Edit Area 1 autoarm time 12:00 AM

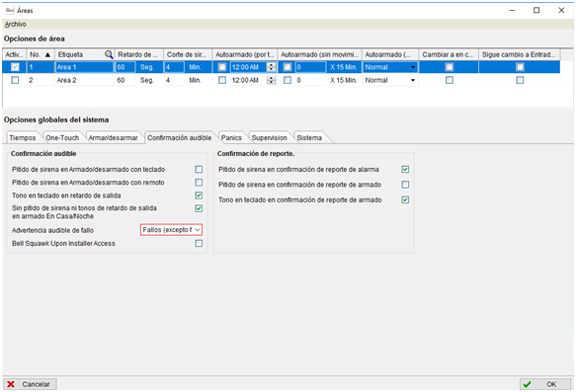[x=248, y=67]
